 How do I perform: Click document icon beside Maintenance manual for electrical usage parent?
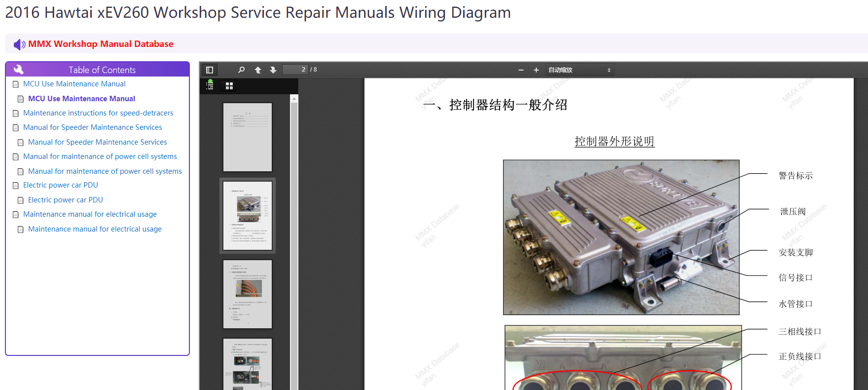click(16, 215)
